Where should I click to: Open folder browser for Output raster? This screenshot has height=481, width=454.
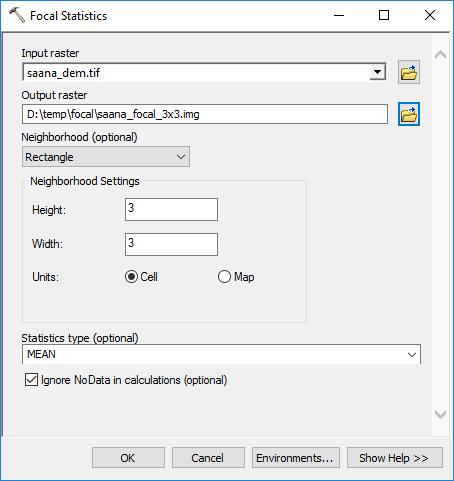pos(409,114)
